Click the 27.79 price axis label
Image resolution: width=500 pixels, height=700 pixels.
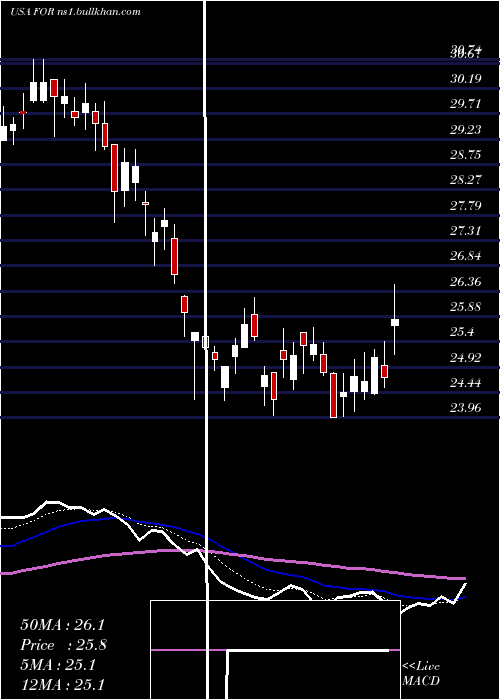[x=466, y=206]
